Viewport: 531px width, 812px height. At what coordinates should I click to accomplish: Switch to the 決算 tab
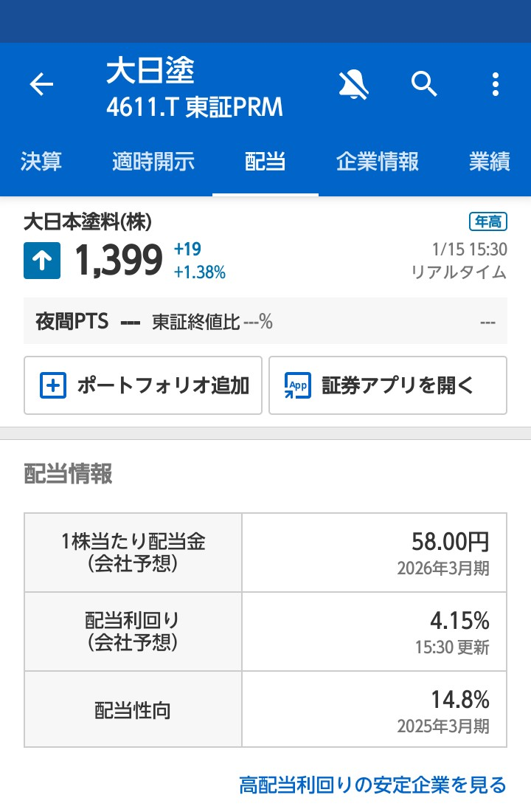tap(44, 162)
